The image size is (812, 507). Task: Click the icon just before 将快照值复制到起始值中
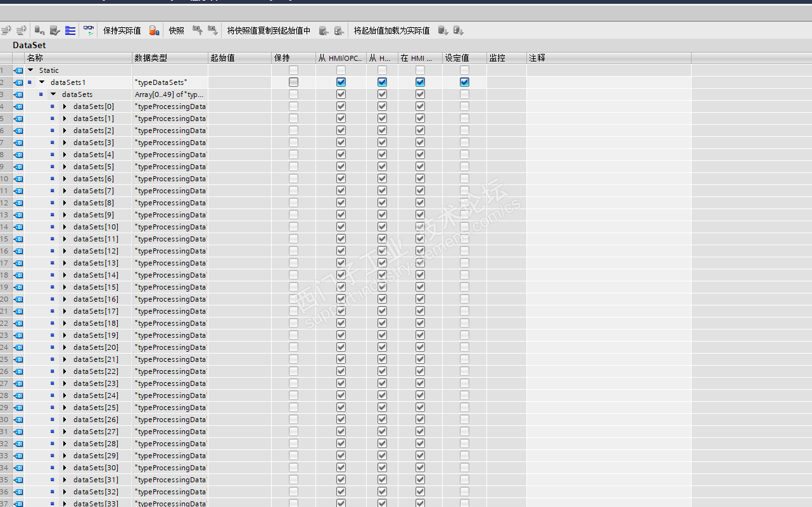coord(213,30)
